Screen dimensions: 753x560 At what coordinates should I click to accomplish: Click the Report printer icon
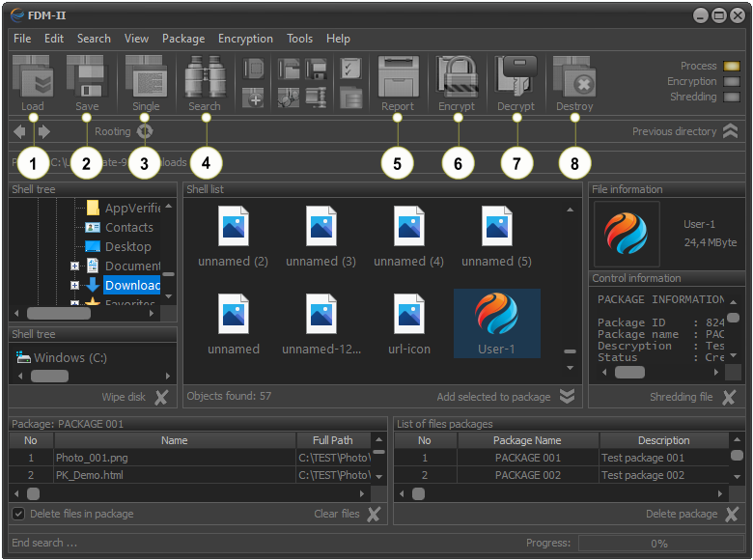pos(398,77)
